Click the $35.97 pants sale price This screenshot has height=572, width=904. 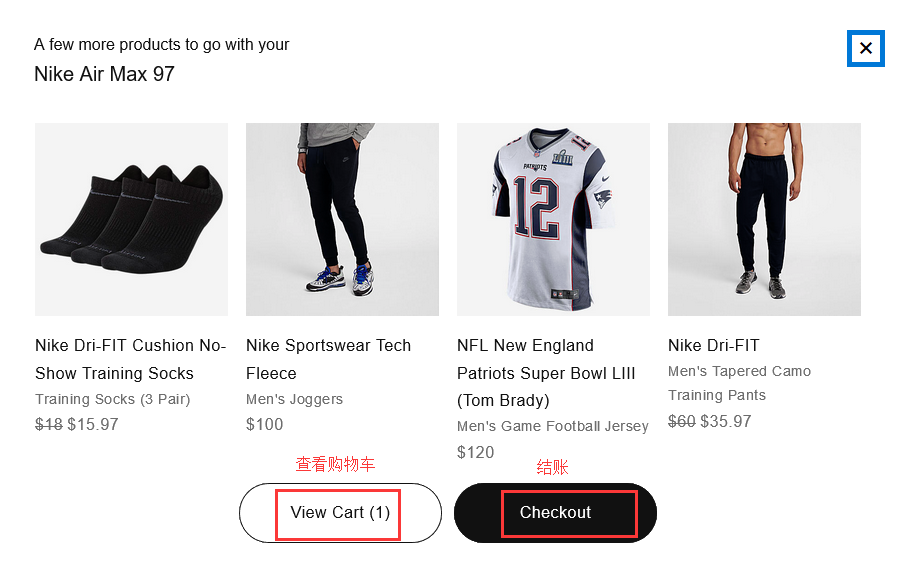tap(726, 421)
